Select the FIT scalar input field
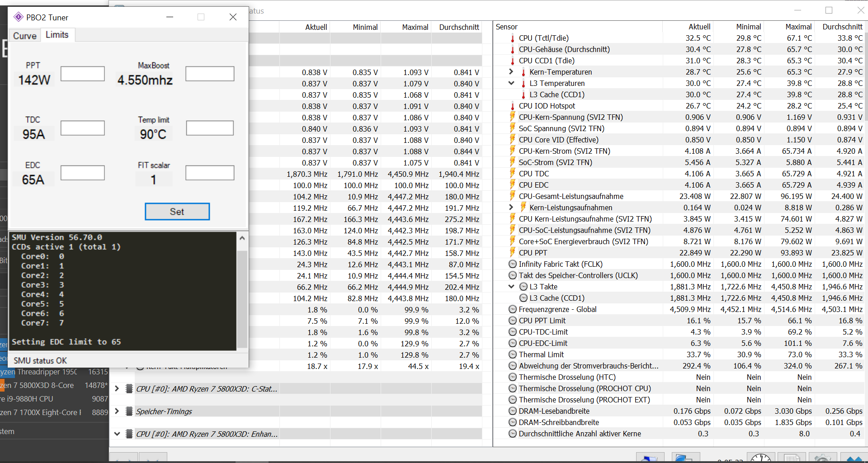This screenshot has width=868, height=463. [210, 173]
